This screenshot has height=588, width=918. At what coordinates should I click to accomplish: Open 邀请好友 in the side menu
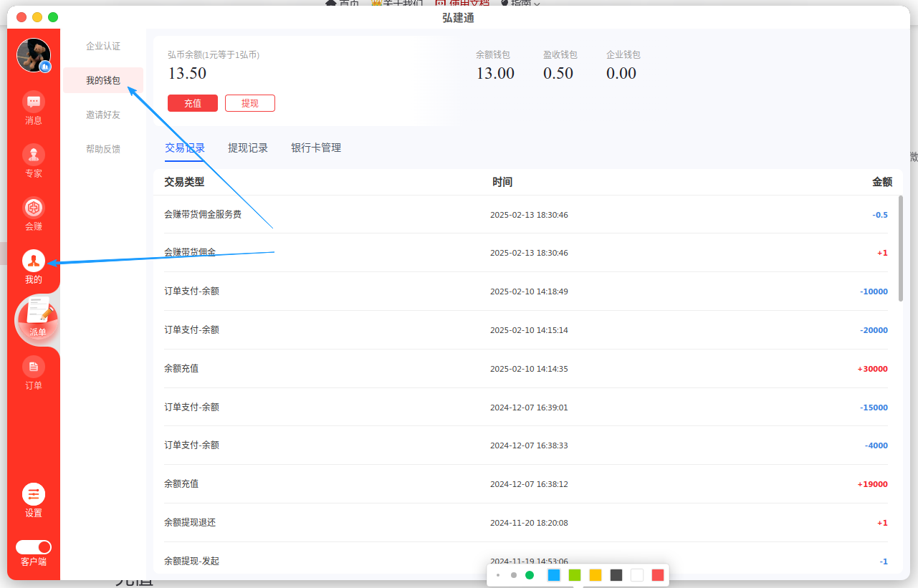coord(103,115)
